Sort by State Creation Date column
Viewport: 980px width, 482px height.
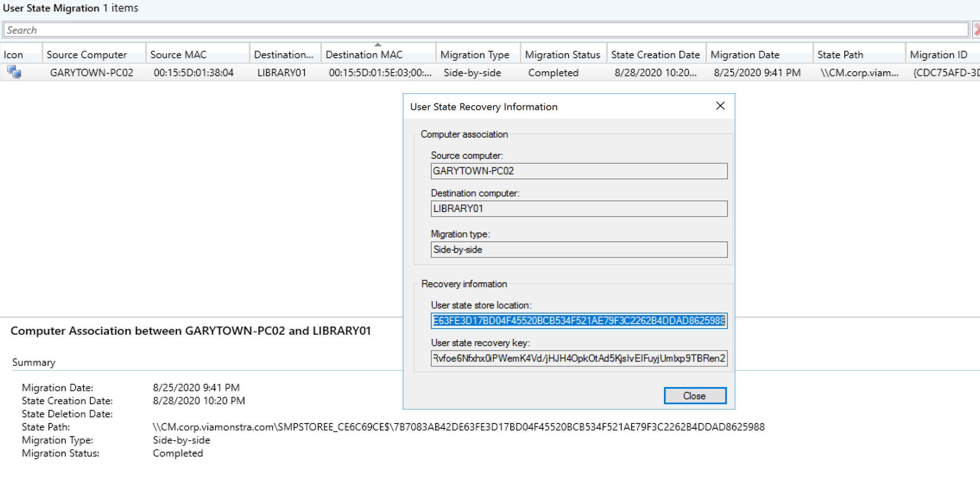tap(655, 55)
